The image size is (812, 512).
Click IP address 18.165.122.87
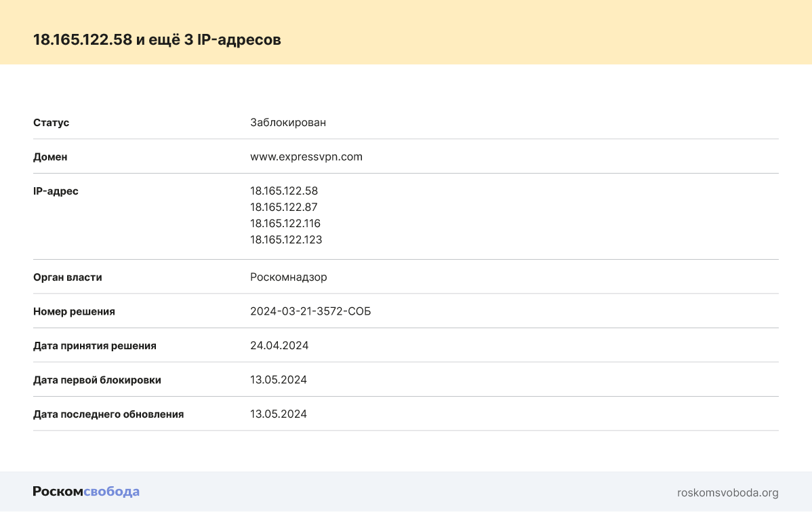[284, 207]
